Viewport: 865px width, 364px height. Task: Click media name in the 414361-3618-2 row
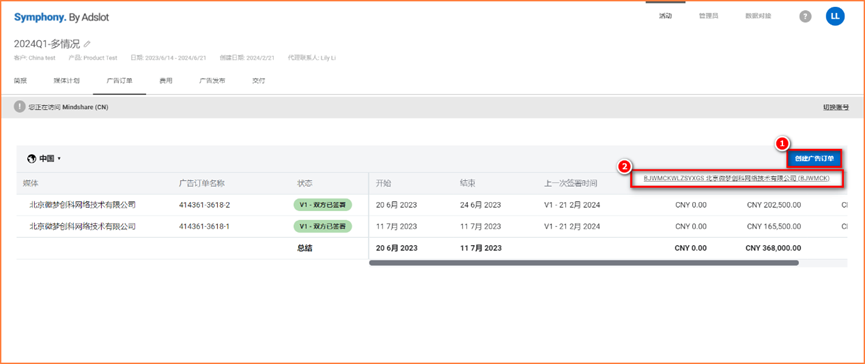[83, 205]
